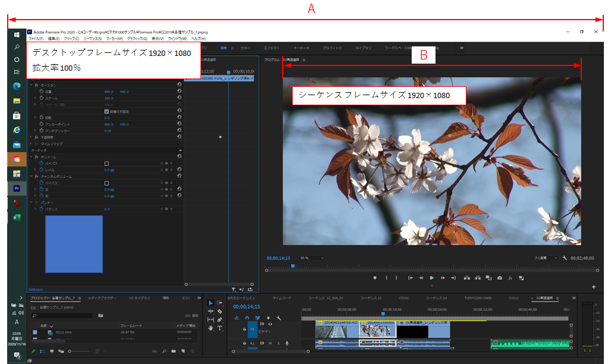Click the reset arrow next to 位置
The image size is (611, 364).
click(x=179, y=92)
